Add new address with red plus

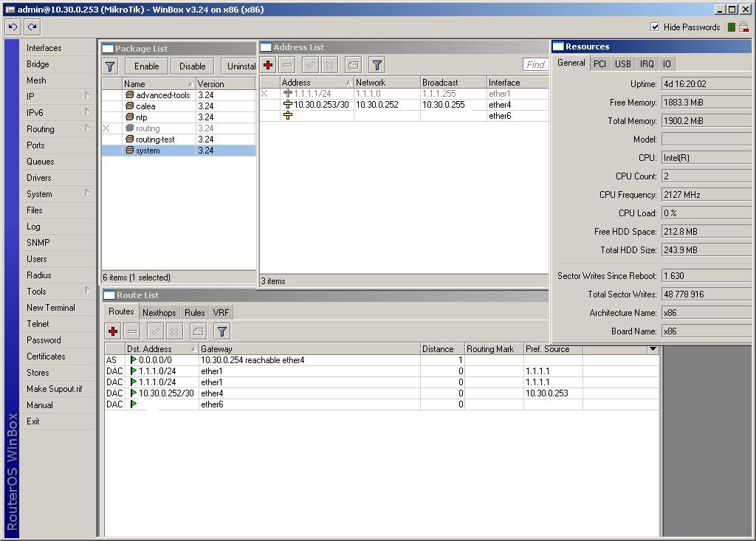pyautogui.click(x=269, y=65)
